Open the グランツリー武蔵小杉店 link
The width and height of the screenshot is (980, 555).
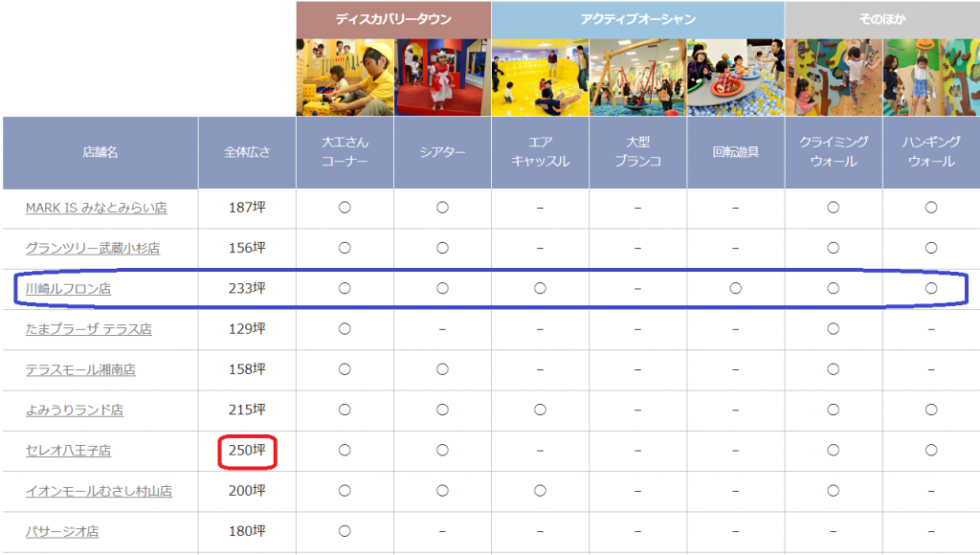pos(93,248)
